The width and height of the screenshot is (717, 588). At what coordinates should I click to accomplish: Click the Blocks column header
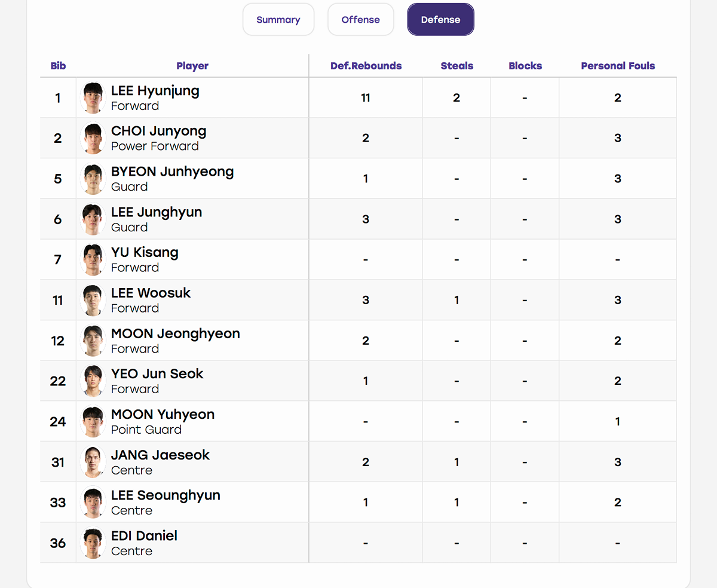tap(525, 66)
